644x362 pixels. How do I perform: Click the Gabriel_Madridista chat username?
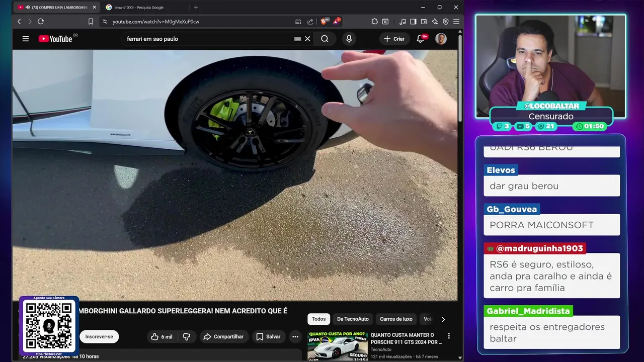point(528,311)
